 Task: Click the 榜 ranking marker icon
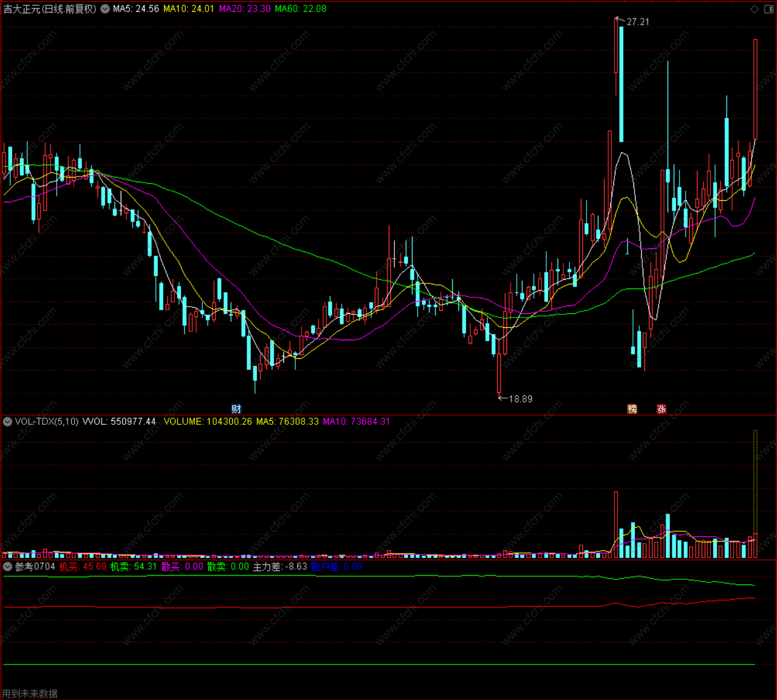[x=632, y=409]
